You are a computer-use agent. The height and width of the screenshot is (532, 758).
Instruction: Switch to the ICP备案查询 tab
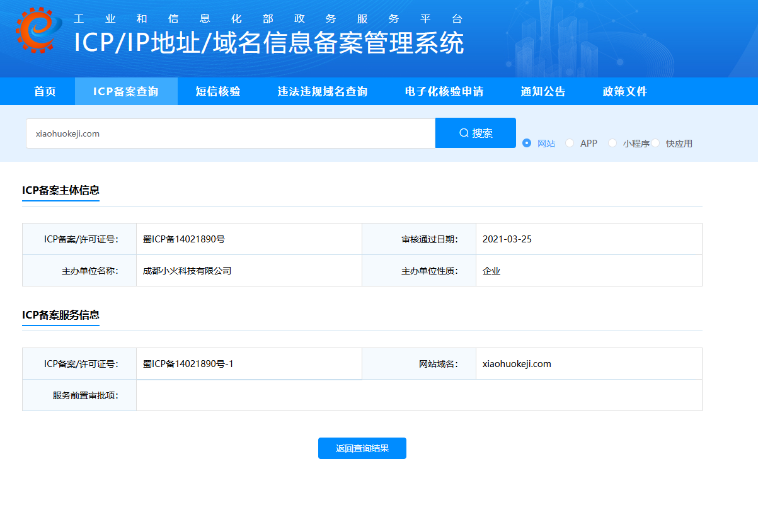pos(126,91)
